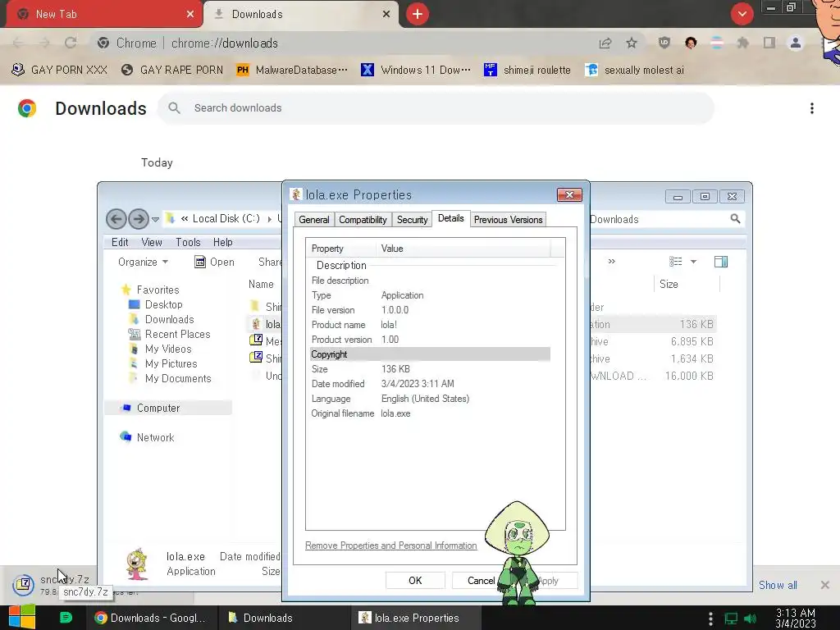This screenshot has height=630, width=840.
Task: Open the MalwareDatabase bookmark
Action: (292, 70)
